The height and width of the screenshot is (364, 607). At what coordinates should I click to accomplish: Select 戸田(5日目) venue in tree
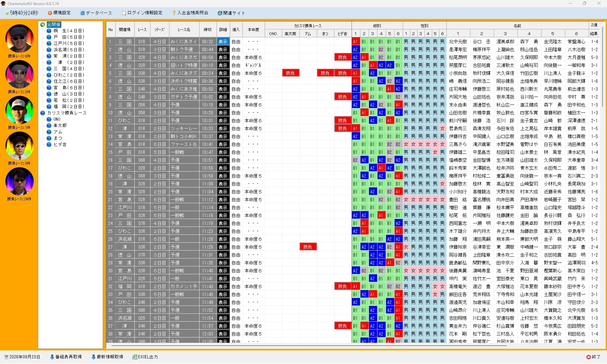click(x=69, y=37)
